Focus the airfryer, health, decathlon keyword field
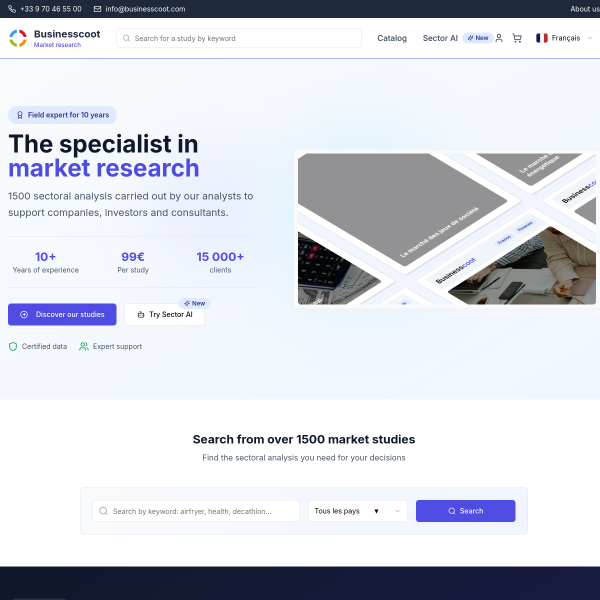The height and width of the screenshot is (600, 600). pyautogui.click(x=196, y=511)
